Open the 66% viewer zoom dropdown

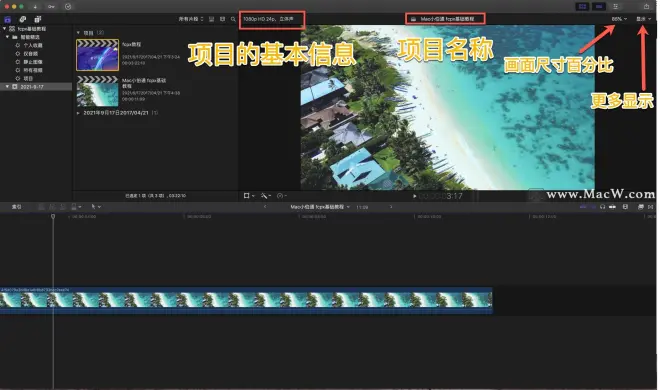(x=619, y=19)
